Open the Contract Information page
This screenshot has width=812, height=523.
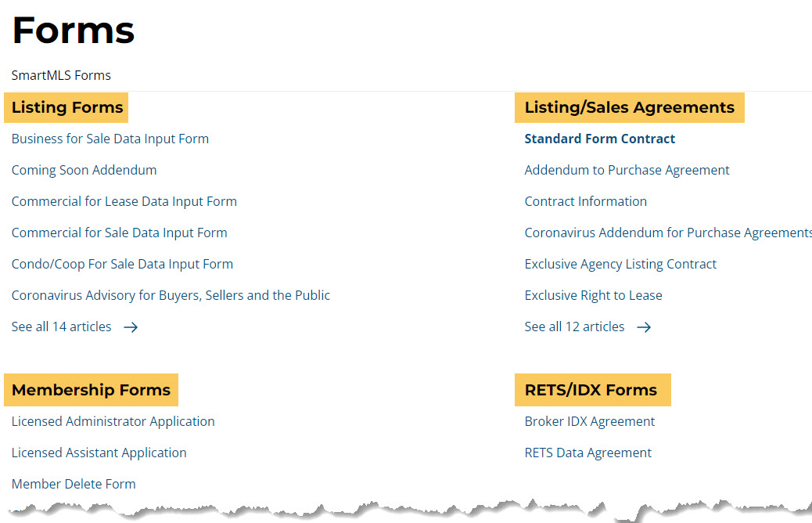point(585,201)
